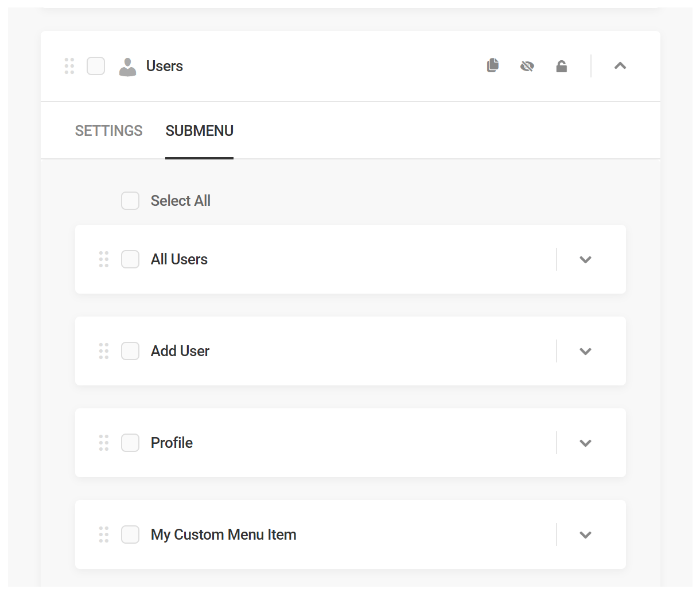Screen dimensions: 700x593
Task: Select the My Custom Menu Item label
Action: pyautogui.click(x=223, y=535)
